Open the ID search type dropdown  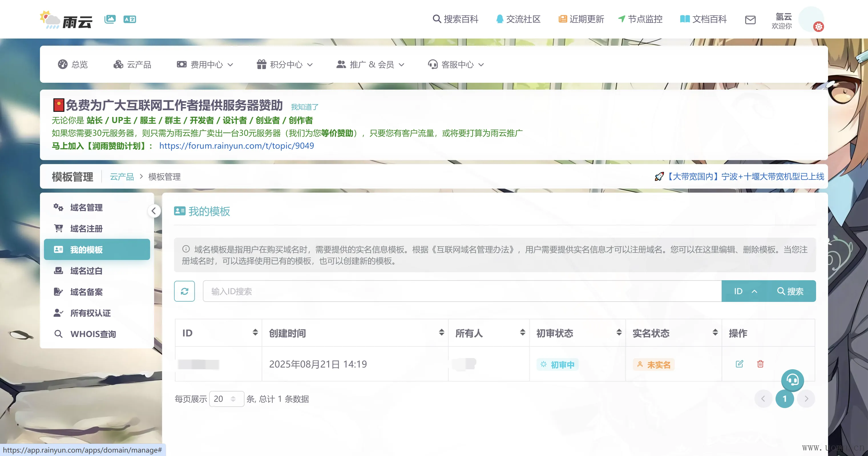point(745,291)
